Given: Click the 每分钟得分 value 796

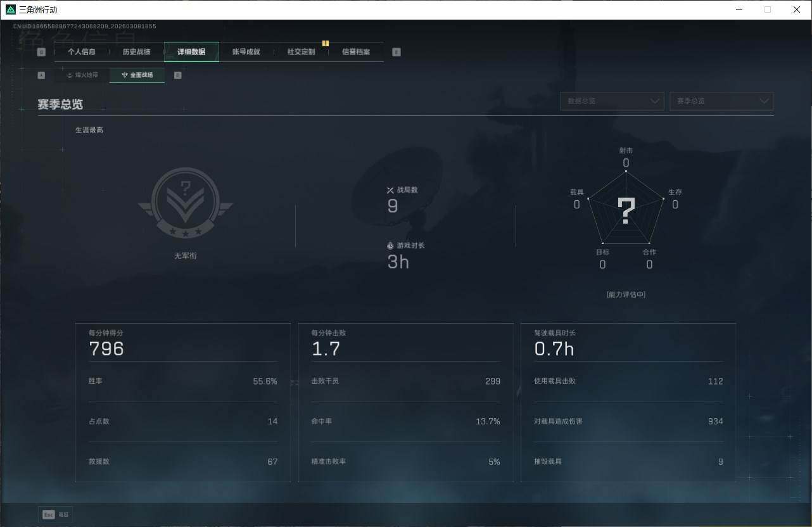Looking at the screenshot, I should pos(106,348).
